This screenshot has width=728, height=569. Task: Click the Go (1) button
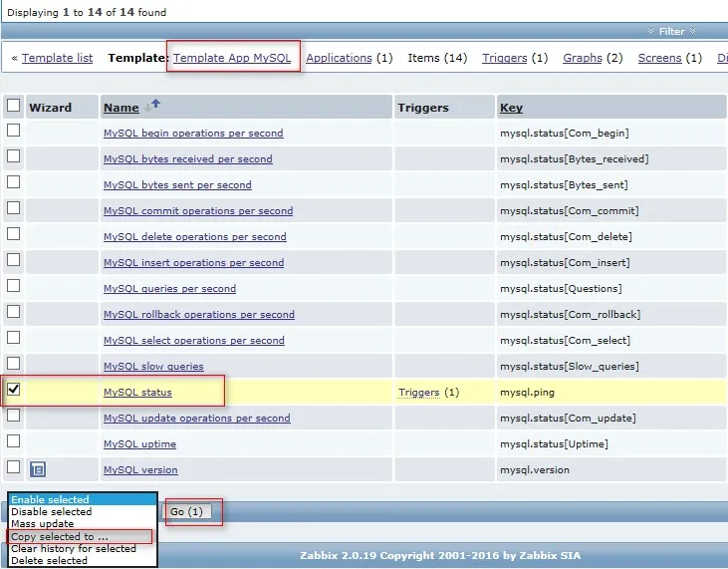click(186, 512)
